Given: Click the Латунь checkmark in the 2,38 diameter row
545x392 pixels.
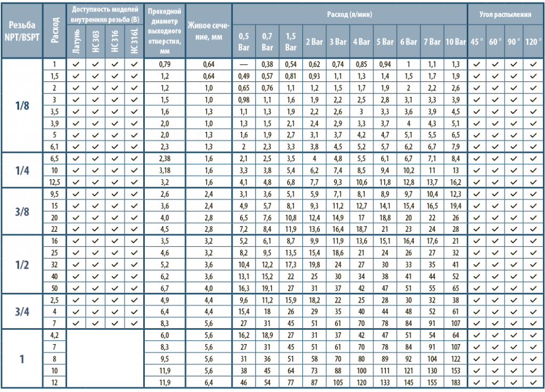Looking at the screenshot, I should (76, 159).
